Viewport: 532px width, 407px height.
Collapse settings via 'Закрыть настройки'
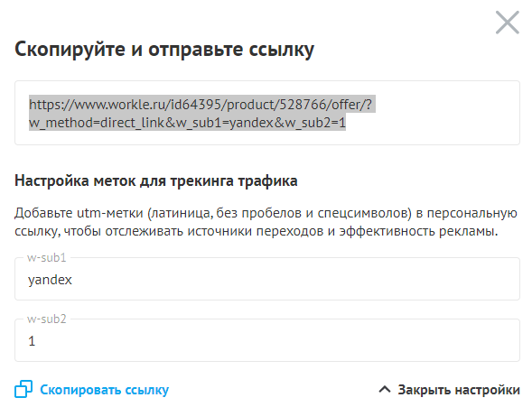(x=459, y=390)
